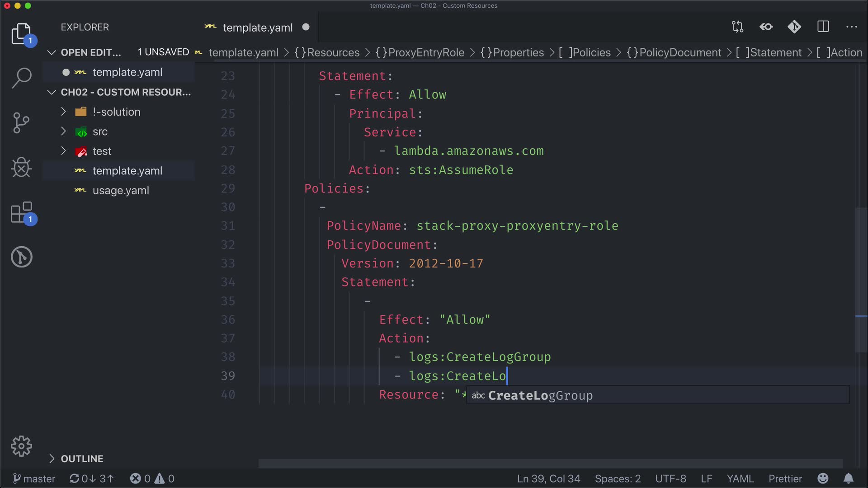868x488 pixels.
Task: Expand the Outline section
Action: click(82, 459)
